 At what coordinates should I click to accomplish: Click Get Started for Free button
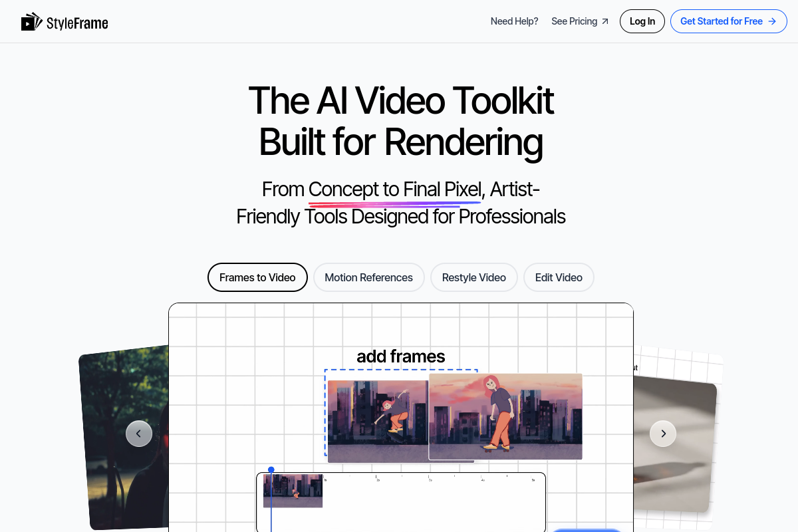pyautogui.click(x=729, y=21)
